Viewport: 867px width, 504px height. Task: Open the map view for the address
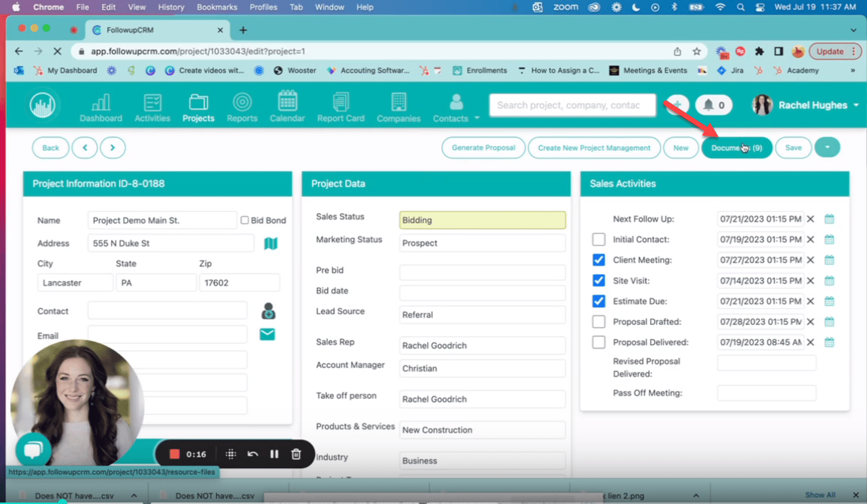click(271, 243)
